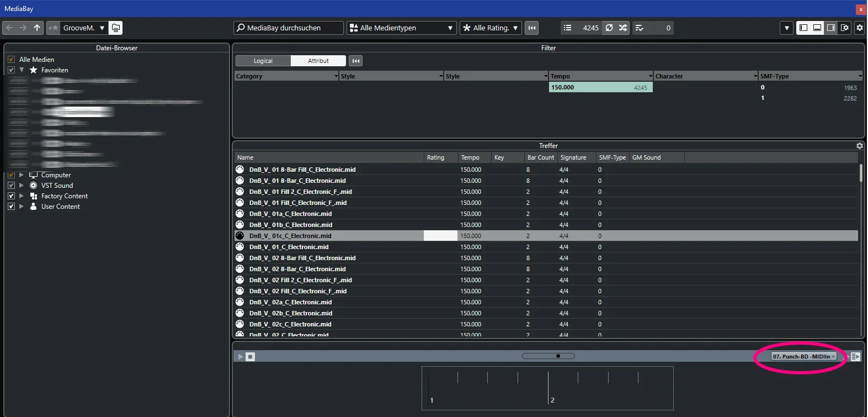Go back in browse history
This screenshot has width=868, height=417.
coord(9,28)
